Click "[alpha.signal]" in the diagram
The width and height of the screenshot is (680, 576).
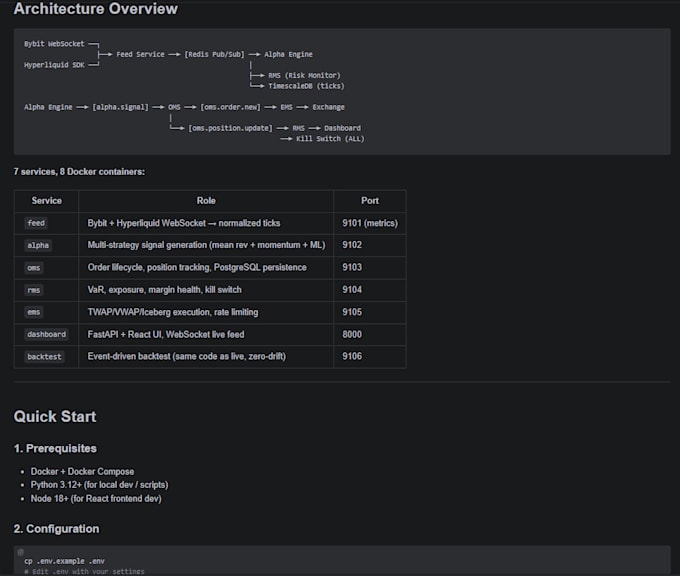[120, 107]
